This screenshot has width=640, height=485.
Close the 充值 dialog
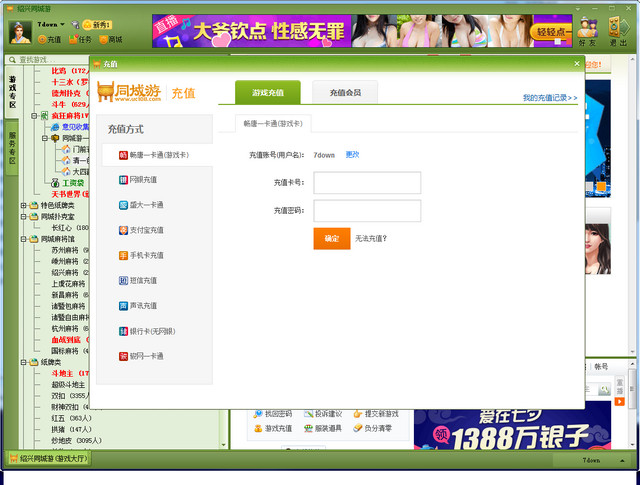coord(577,64)
